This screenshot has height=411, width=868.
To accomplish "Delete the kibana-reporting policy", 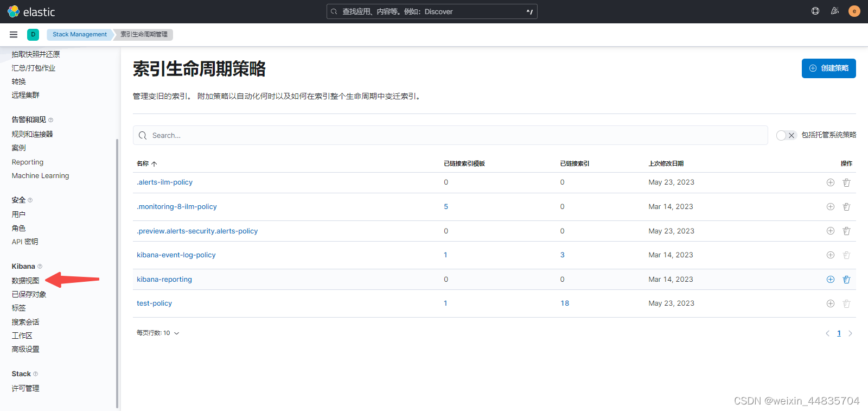I will click(846, 280).
